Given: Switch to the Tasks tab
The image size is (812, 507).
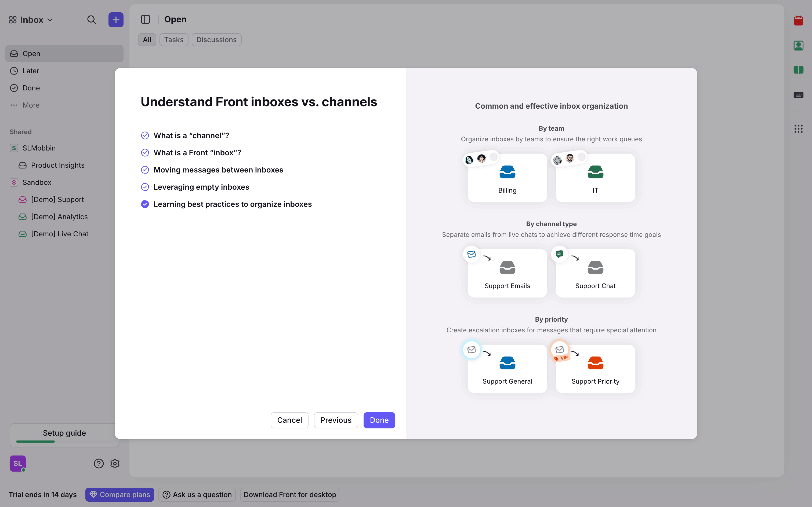Looking at the screenshot, I should (x=173, y=40).
